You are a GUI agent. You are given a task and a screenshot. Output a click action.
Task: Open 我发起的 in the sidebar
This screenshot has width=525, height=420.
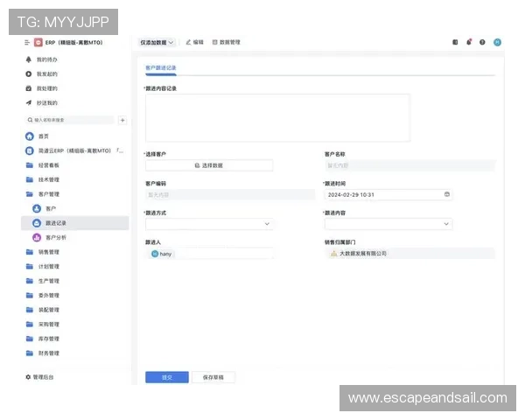[41, 74]
